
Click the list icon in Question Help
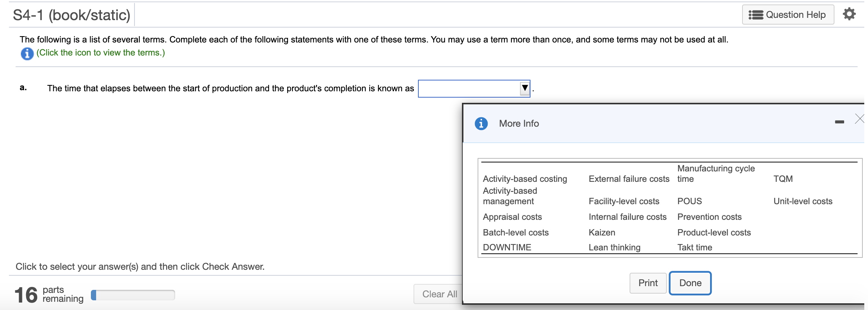[x=756, y=15]
